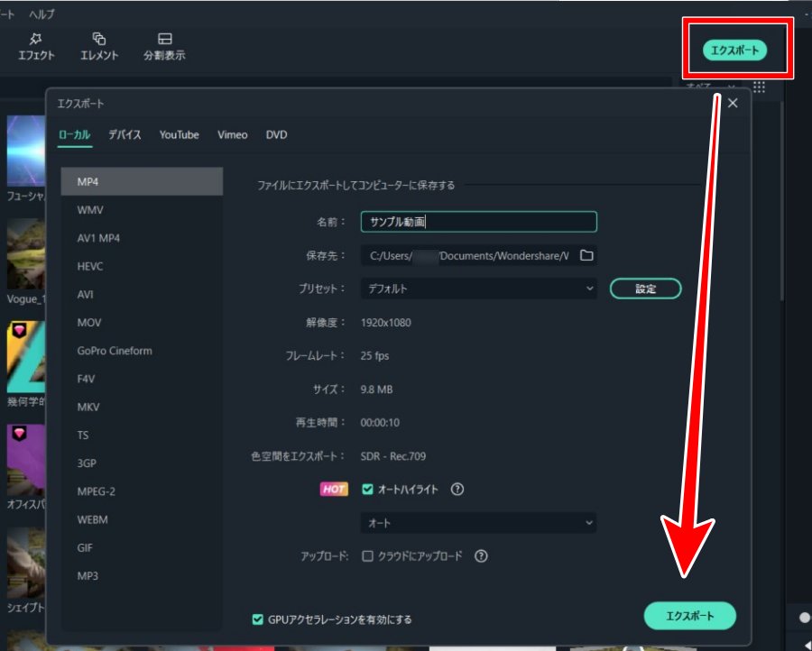Select WEBM format
Screen dimensions: 812x651
point(142,519)
